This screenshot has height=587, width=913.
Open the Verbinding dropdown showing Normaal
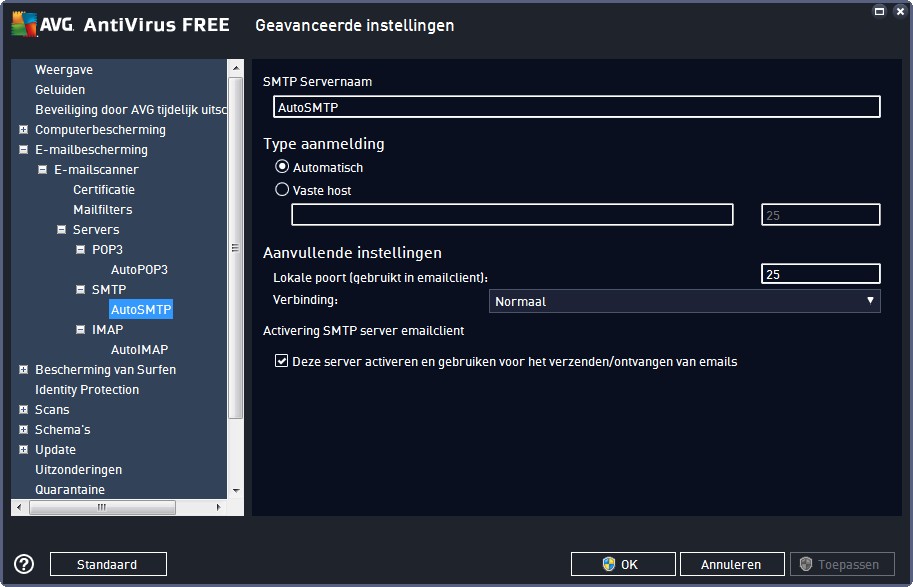click(684, 301)
